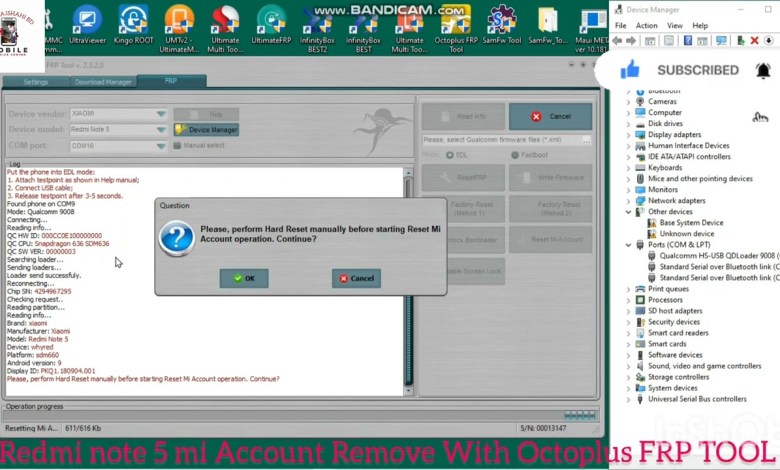Open Device Manager Help menu

700,25
